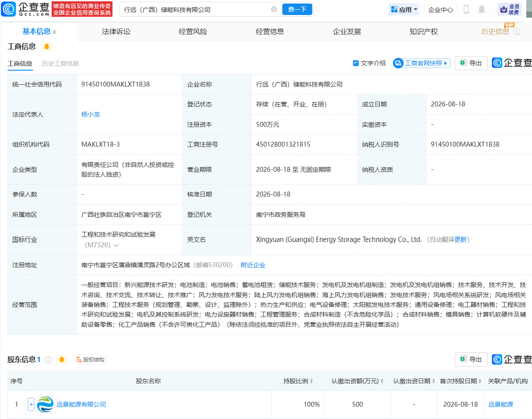This screenshot has width=532, height=419.
Task: Click the info icon next to 历史信息
Action: pos(517,32)
